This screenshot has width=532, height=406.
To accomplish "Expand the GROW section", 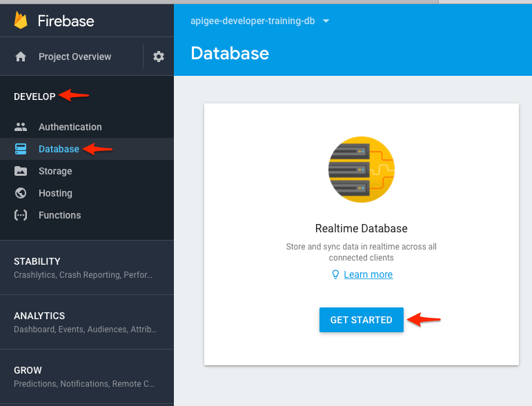I will coord(87,376).
